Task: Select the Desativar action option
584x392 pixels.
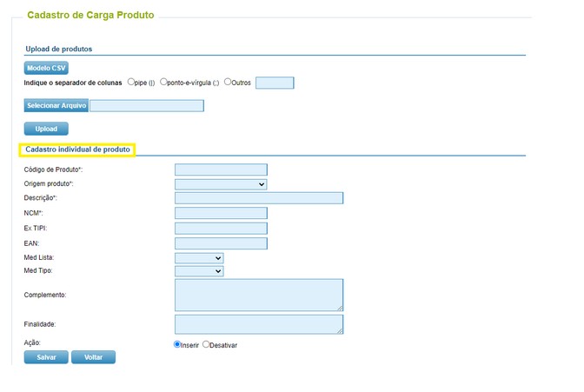Action: 206,344
